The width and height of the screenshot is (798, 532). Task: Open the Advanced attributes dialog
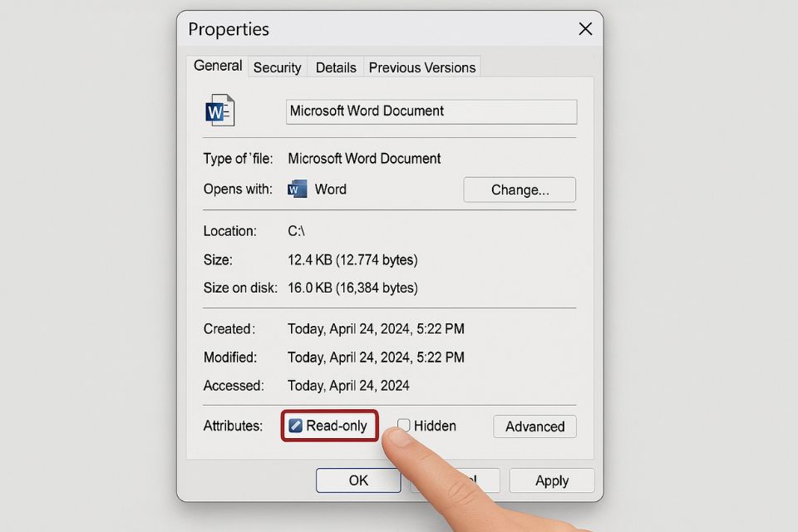coord(534,426)
